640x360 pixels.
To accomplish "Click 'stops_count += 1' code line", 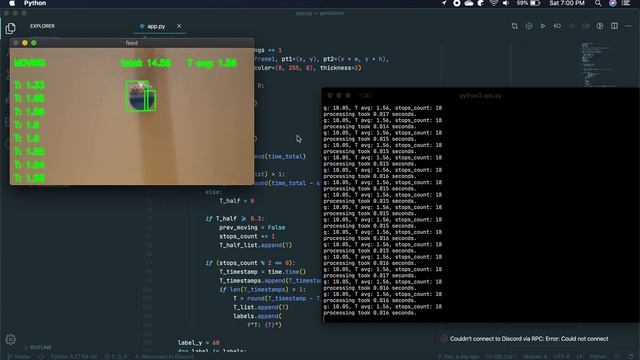I will [x=247, y=236].
